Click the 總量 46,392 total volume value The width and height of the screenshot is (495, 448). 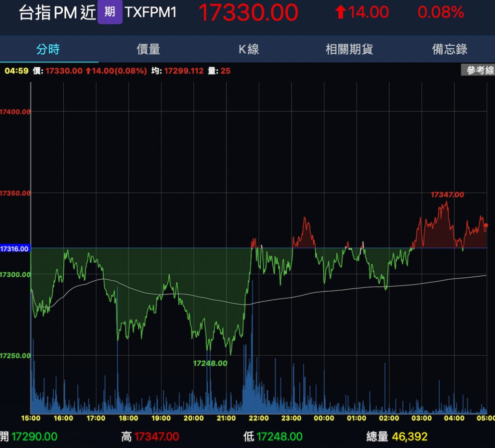coord(409,437)
